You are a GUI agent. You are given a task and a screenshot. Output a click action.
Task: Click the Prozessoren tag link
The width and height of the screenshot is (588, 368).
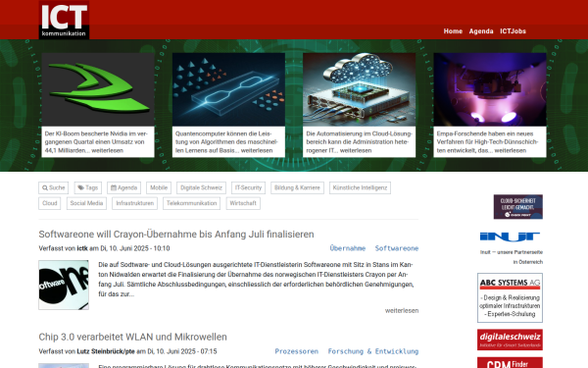pyautogui.click(x=297, y=351)
